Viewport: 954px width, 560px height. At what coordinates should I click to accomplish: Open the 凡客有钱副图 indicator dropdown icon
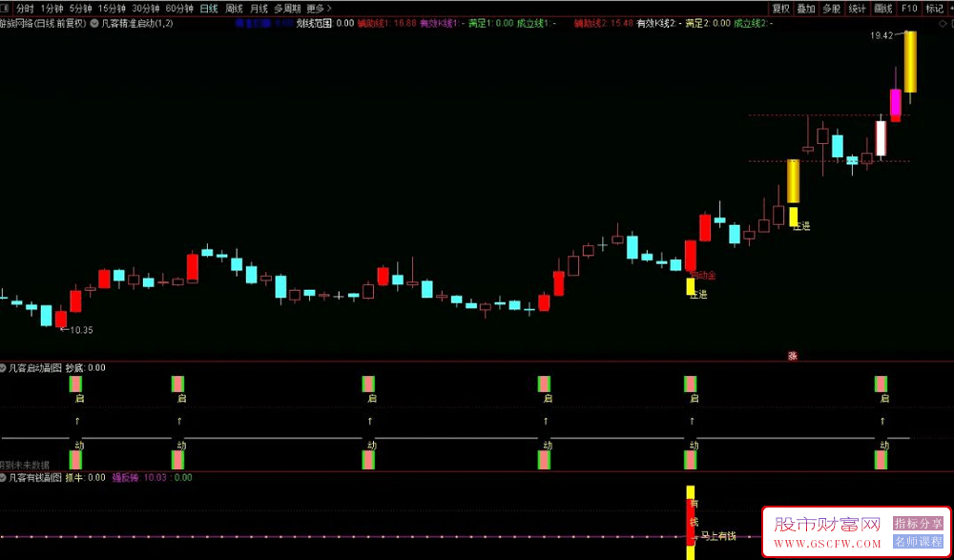(x=3, y=477)
